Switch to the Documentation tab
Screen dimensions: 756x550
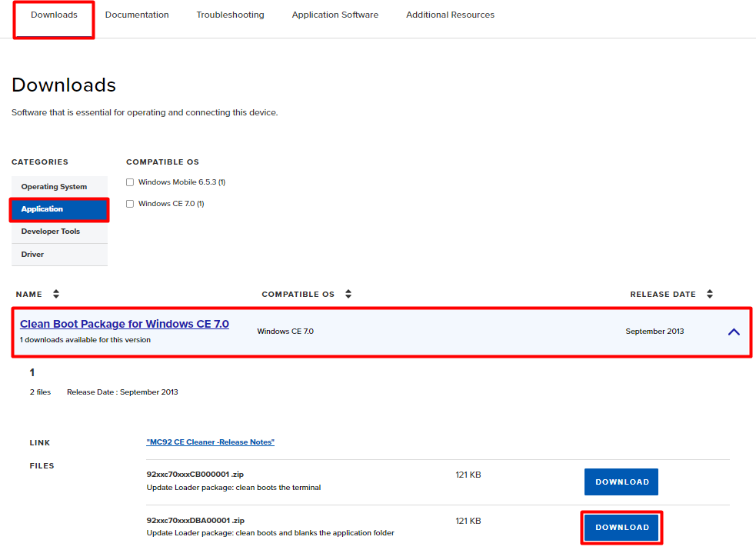(137, 15)
